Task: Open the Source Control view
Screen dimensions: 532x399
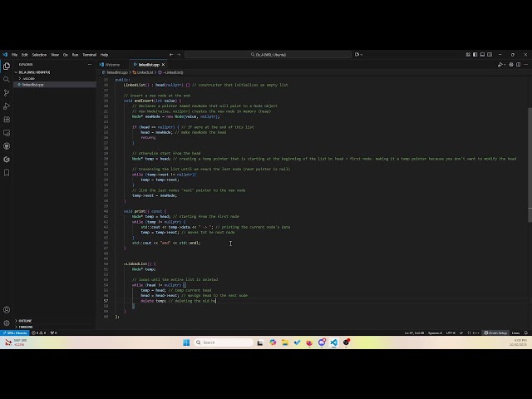Action: coord(7,92)
